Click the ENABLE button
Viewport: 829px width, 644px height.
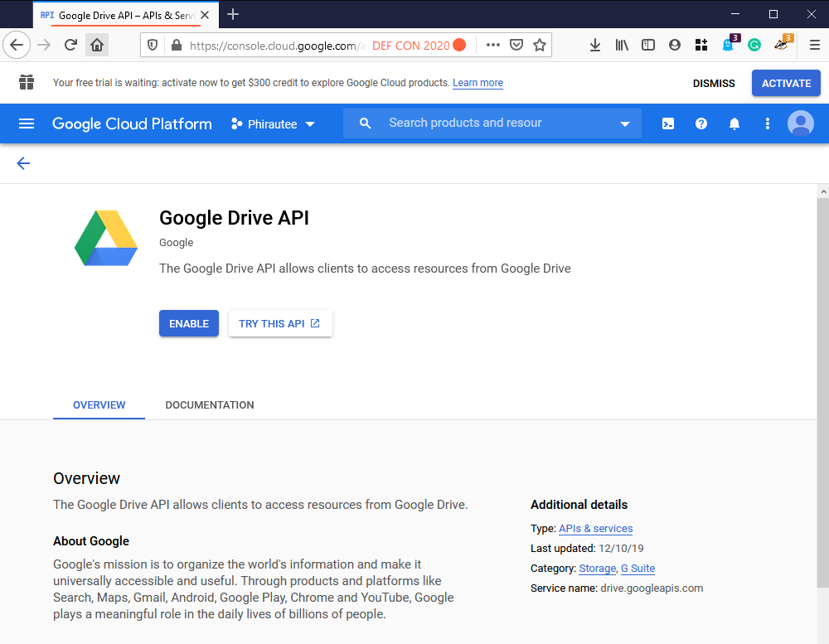click(x=189, y=323)
